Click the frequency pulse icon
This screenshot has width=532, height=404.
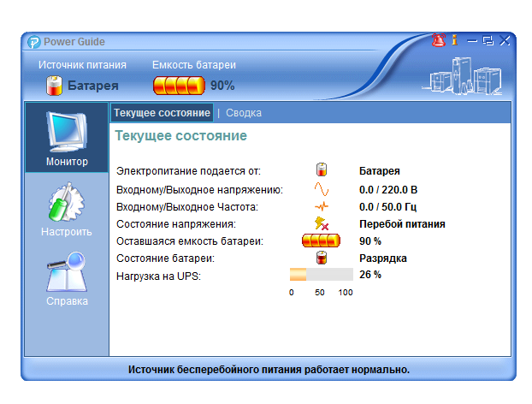(x=322, y=206)
